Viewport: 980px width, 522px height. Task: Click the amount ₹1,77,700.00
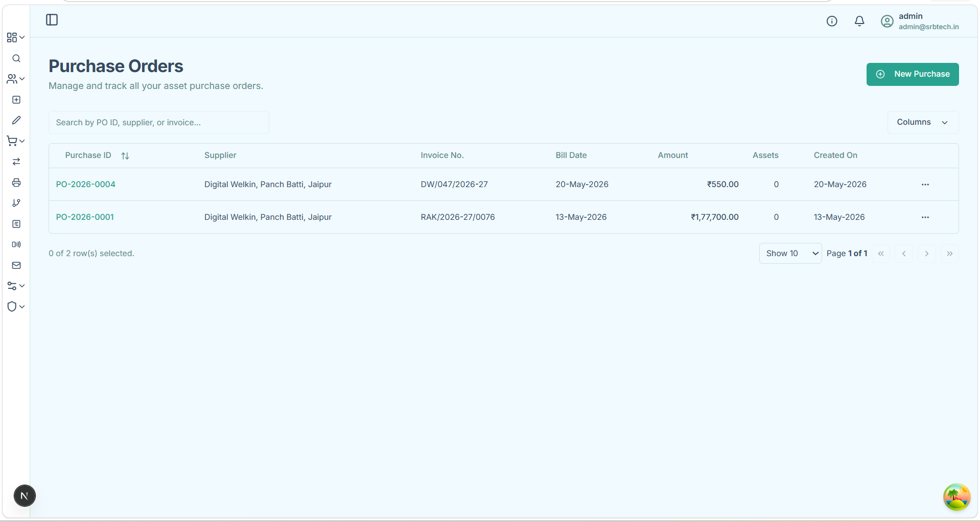[x=715, y=217]
